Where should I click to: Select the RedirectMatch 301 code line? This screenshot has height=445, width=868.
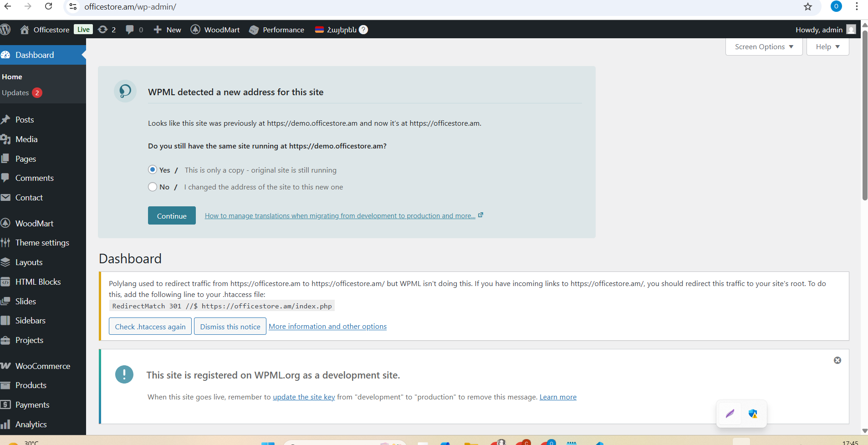point(222,306)
